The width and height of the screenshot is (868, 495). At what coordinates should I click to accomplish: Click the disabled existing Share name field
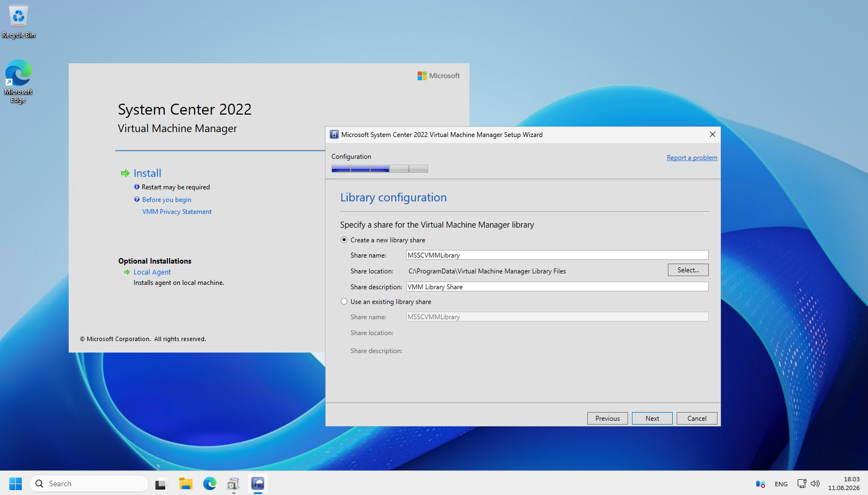click(557, 317)
